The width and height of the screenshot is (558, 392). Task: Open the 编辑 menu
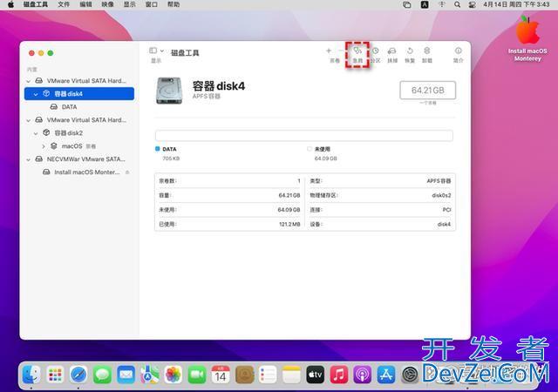tap(85, 4)
